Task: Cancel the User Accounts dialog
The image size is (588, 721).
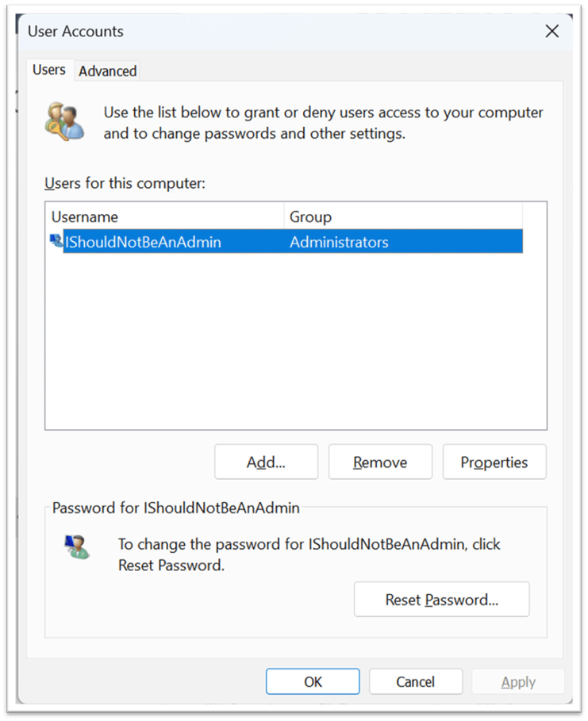Action: [x=416, y=681]
